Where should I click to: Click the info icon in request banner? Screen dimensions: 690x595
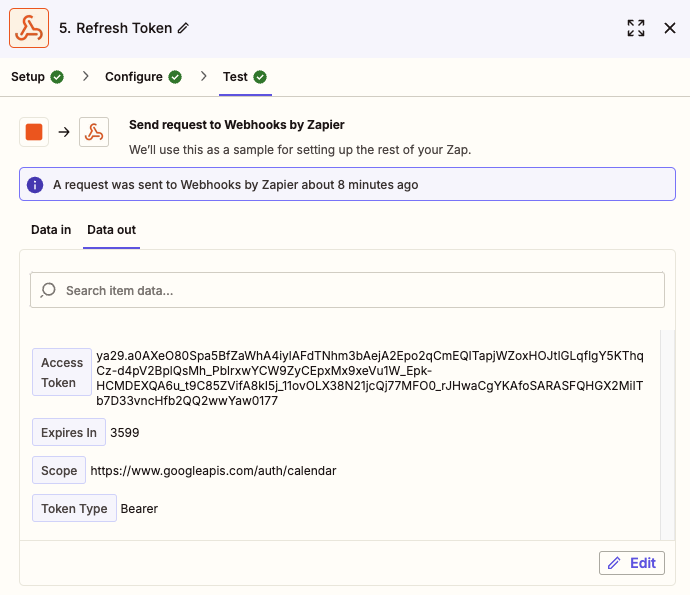coord(35,185)
